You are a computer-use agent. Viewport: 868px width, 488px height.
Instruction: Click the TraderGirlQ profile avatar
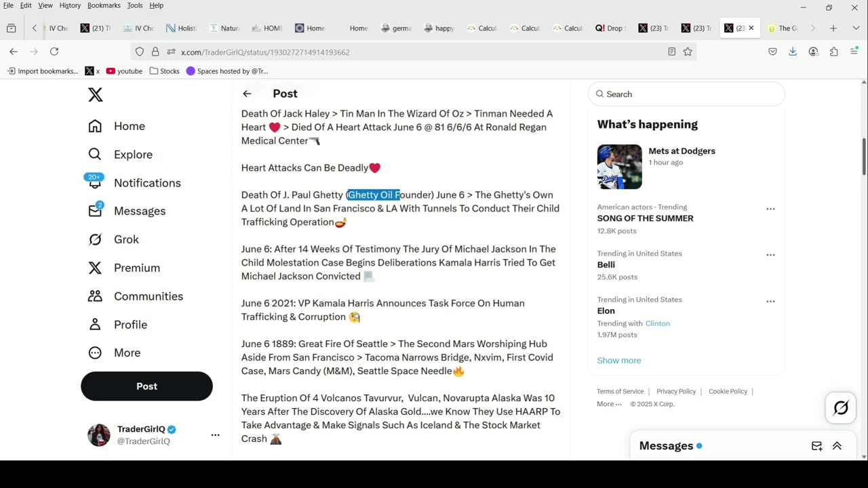[99, 435]
